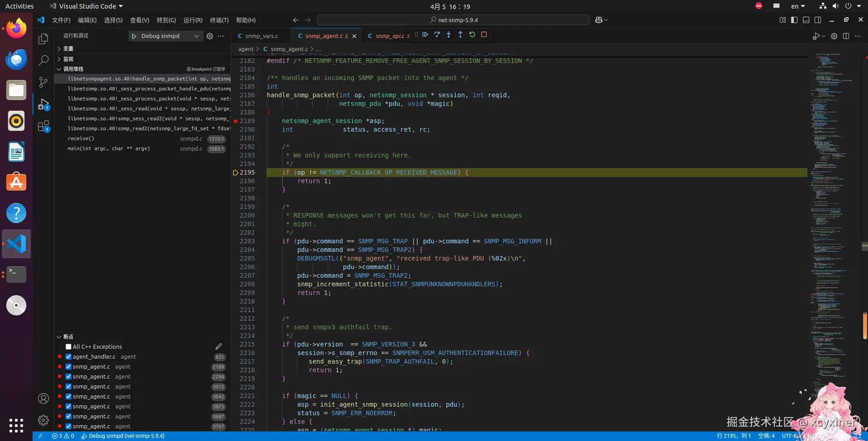Toggle bottom panel visibility
868x441 pixels.
[806, 20]
